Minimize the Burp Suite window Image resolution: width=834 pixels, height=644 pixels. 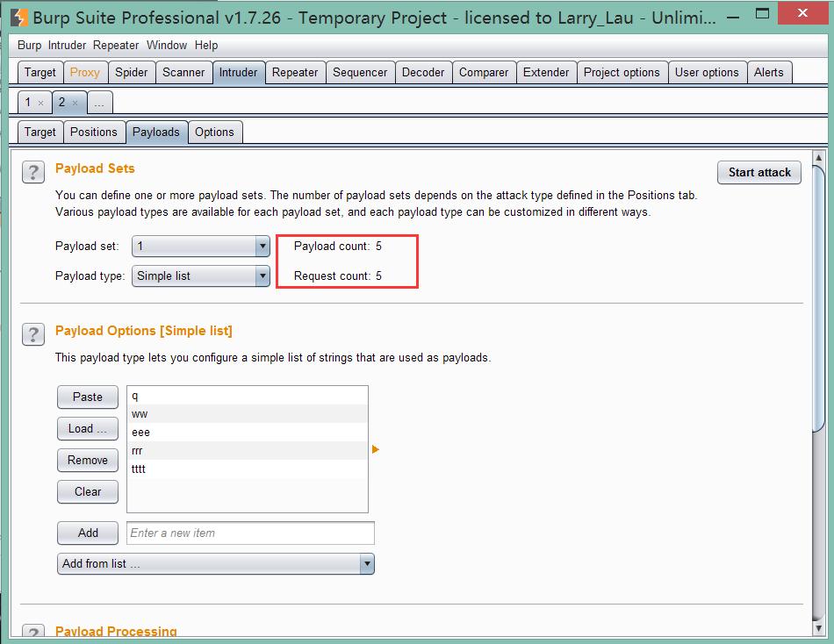pyautogui.click(x=733, y=17)
